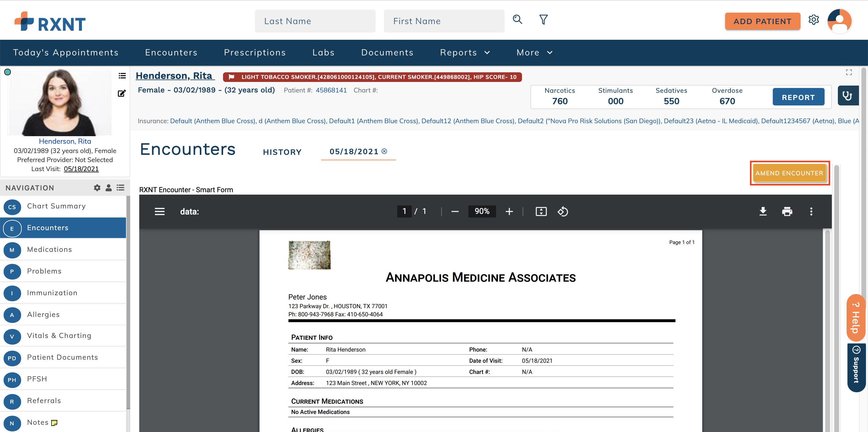Select Encounters in left navigation
This screenshot has height=432, width=868.
pyautogui.click(x=63, y=228)
